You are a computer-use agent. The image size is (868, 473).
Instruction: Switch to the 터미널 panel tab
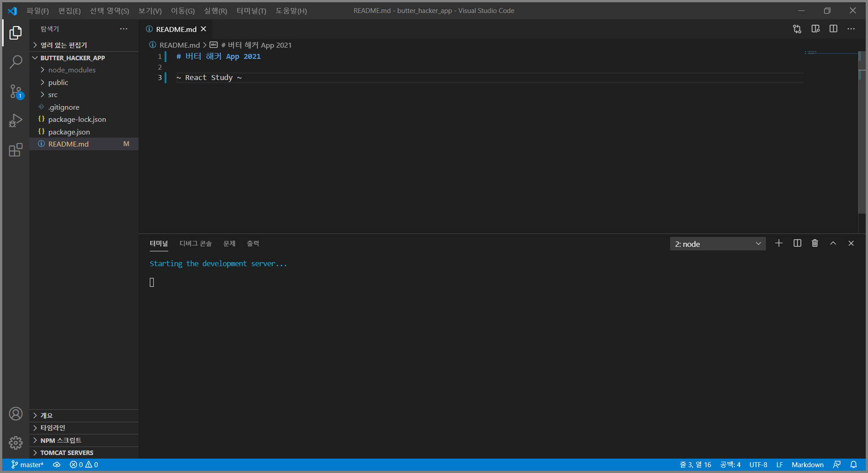point(159,243)
